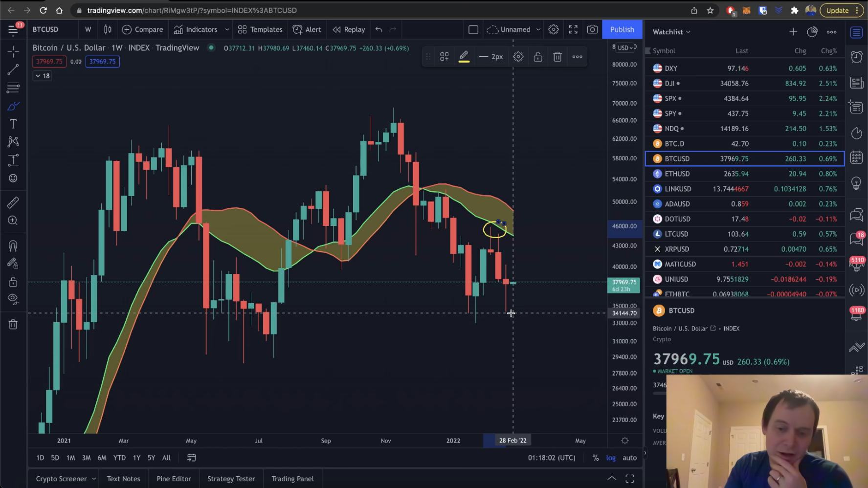Open the prediction and measurement tools

[x=13, y=160]
